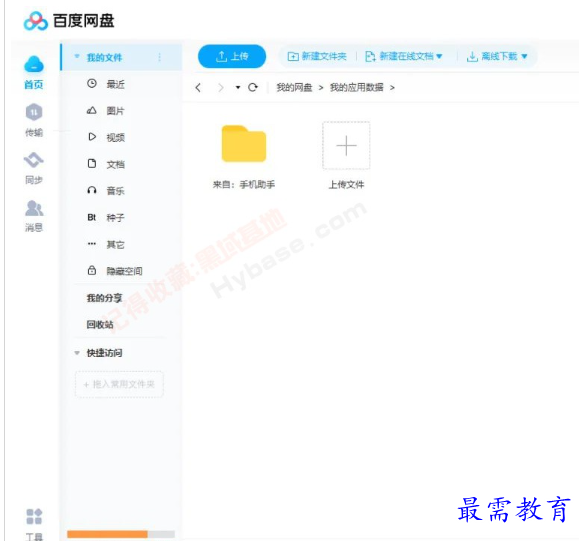
Task: Open 回收站 recycle bin
Action: point(100,324)
